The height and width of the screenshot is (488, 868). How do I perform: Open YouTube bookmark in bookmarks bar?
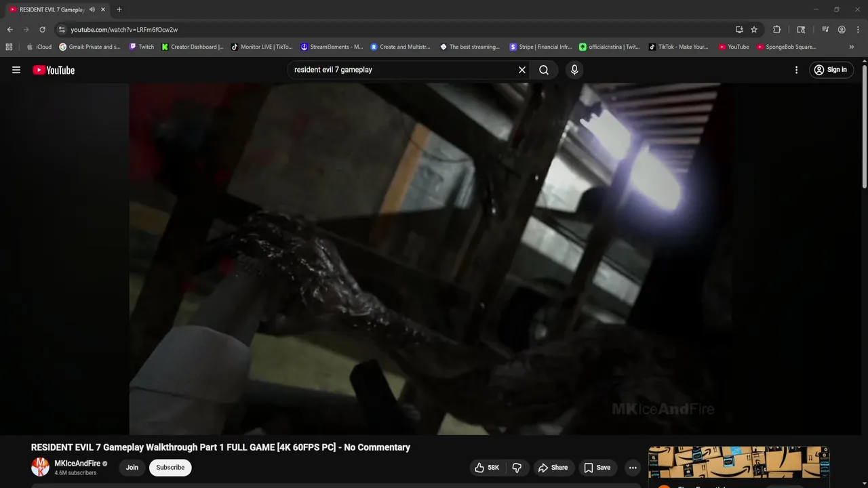(x=734, y=47)
